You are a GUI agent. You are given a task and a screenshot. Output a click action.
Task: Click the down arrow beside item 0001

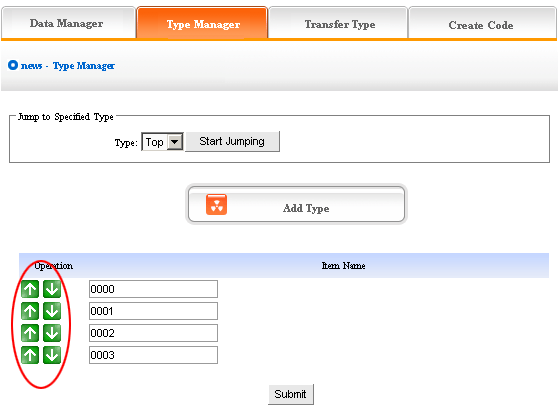pyautogui.click(x=52, y=311)
